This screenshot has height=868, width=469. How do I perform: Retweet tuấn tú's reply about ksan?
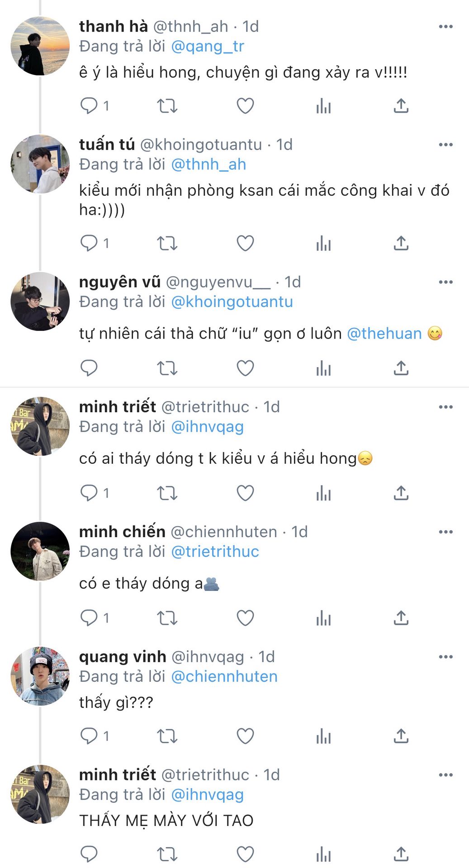pos(167,243)
